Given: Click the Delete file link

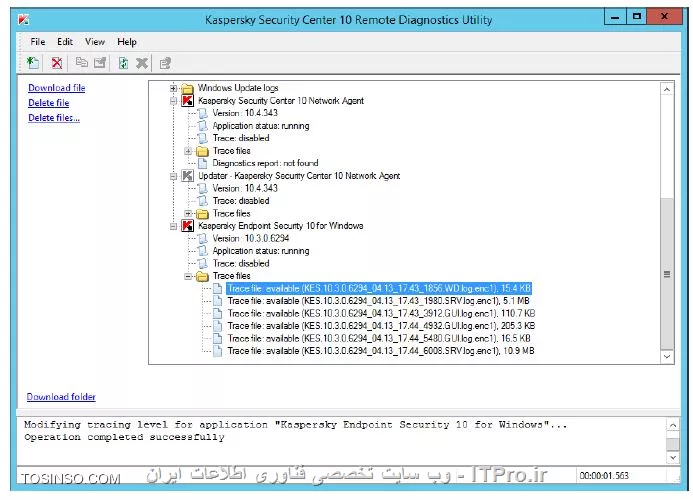Looking at the screenshot, I should (49, 103).
